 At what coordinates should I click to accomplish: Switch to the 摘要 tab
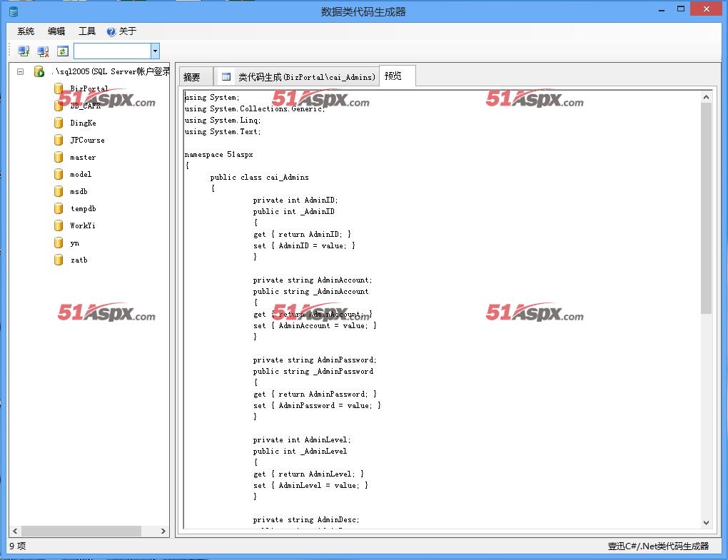[196, 77]
